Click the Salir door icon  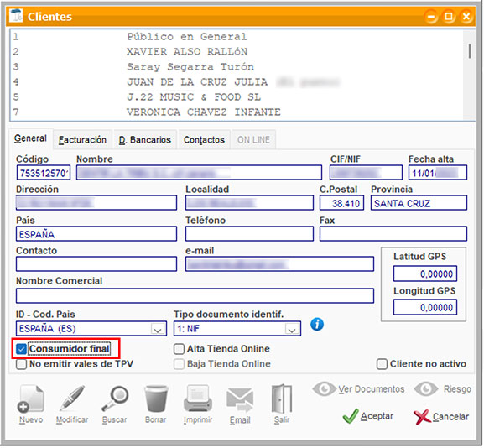[x=282, y=399]
